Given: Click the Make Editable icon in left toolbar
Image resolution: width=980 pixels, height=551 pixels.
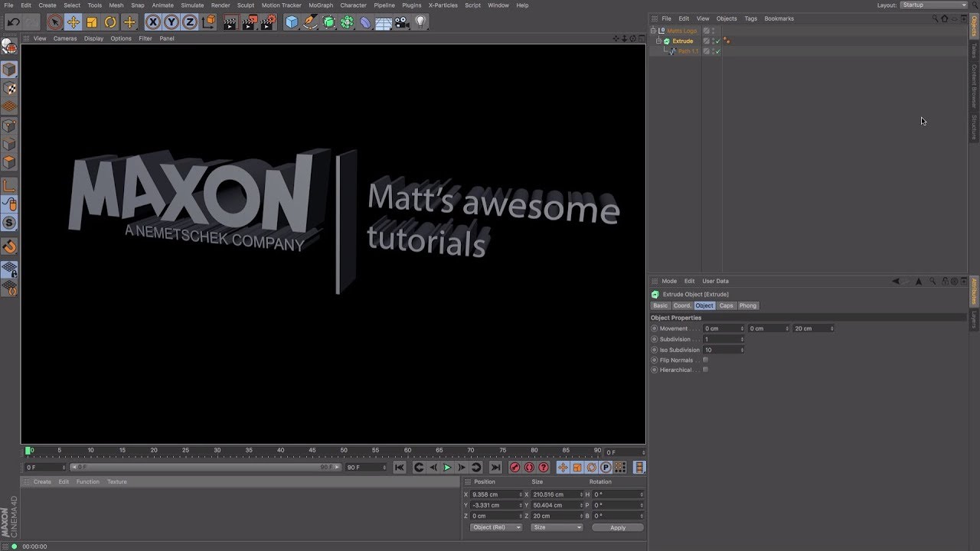Looking at the screenshot, I should (x=9, y=46).
